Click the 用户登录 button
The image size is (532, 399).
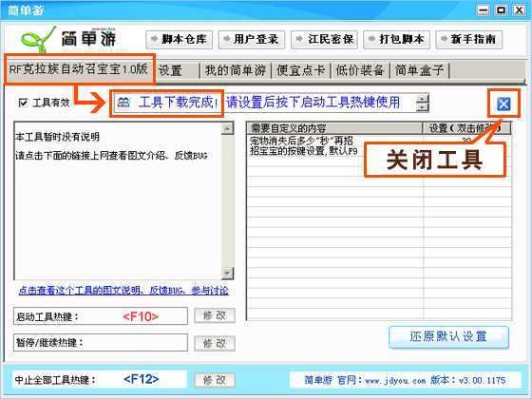pyautogui.click(x=252, y=39)
